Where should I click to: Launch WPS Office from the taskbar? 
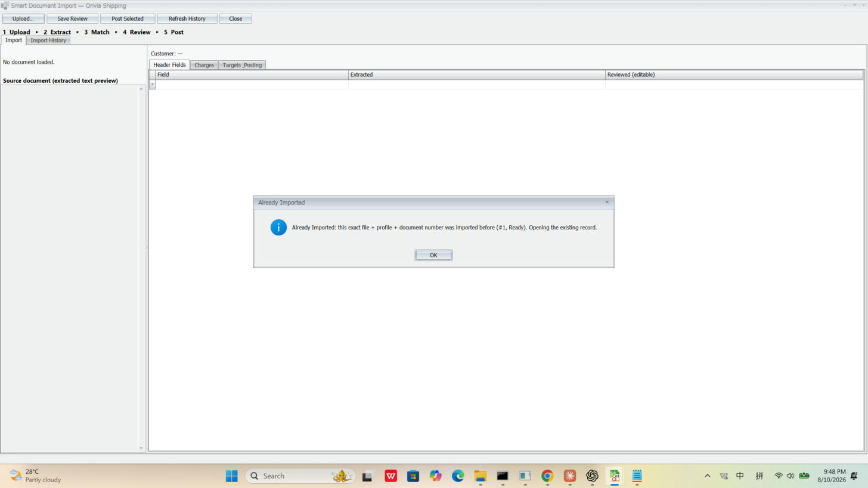(390, 475)
